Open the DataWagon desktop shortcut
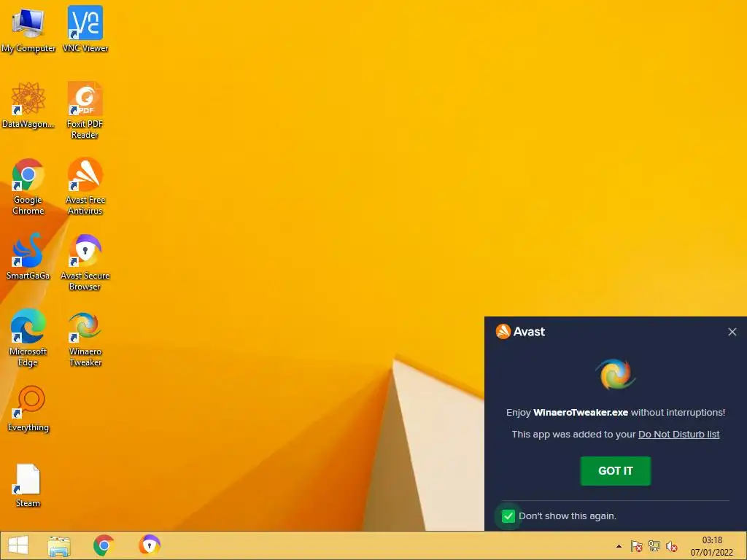 pos(28,105)
